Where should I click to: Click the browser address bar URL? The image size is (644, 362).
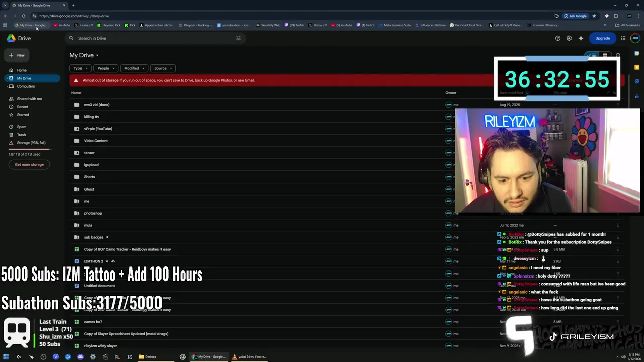[x=74, y=16]
